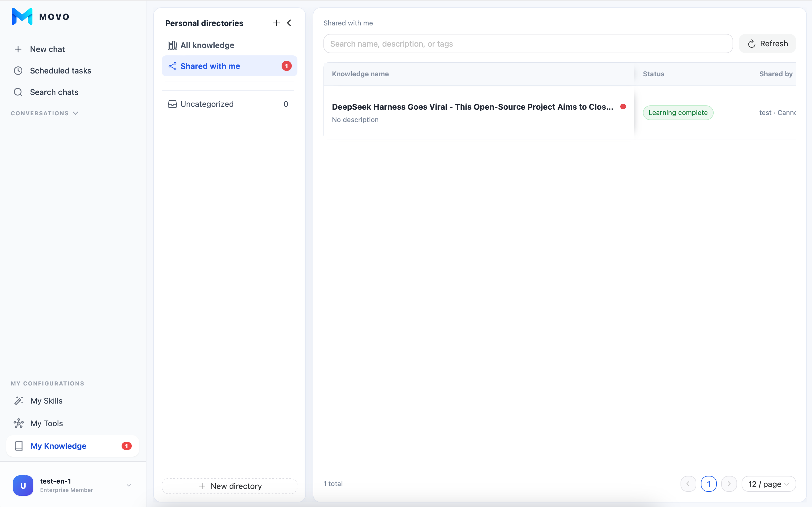The image size is (812, 507).
Task: Collapse the Conversations section chevron
Action: [x=75, y=113]
